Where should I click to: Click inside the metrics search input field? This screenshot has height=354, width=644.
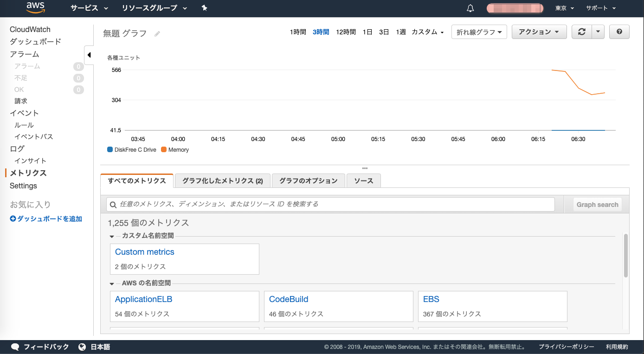coord(325,204)
